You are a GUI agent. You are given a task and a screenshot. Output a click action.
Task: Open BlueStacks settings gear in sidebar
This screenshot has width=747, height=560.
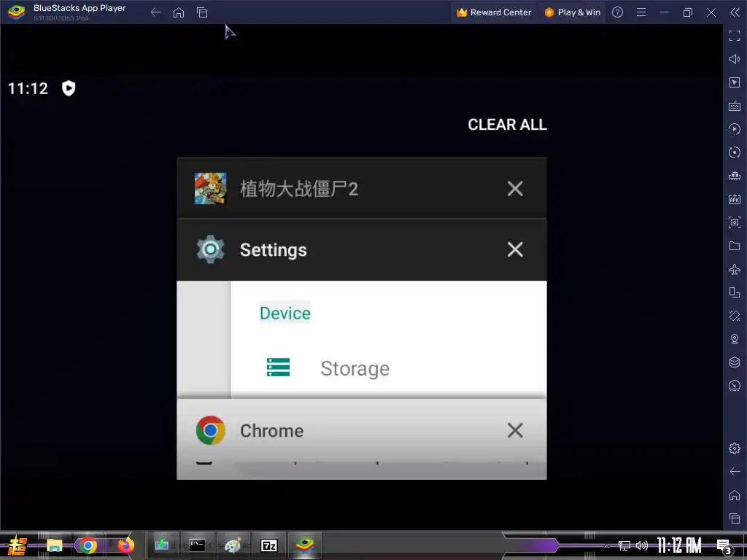pyautogui.click(x=735, y=448)
